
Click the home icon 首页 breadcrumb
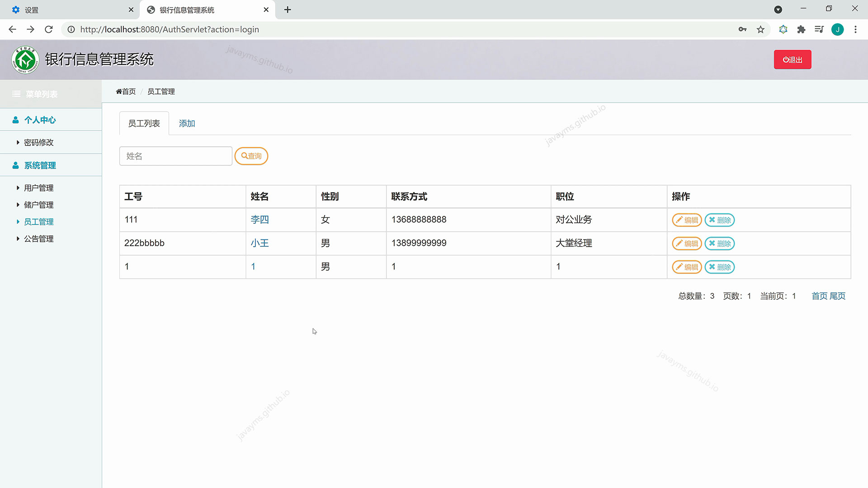tap(126, 91)
